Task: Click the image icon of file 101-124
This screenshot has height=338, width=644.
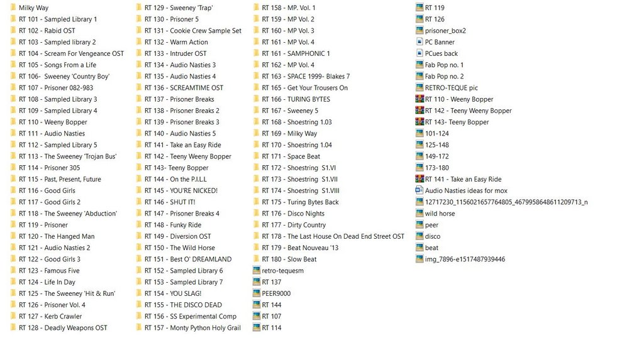Action: 419,133
